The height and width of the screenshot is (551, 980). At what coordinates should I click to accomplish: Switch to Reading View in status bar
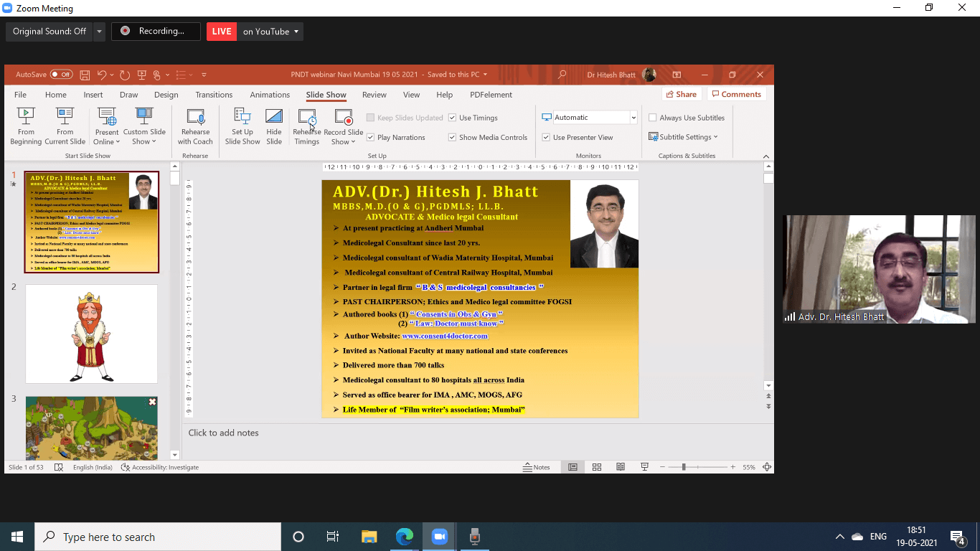pyautogui.click(x=621, y=467)
